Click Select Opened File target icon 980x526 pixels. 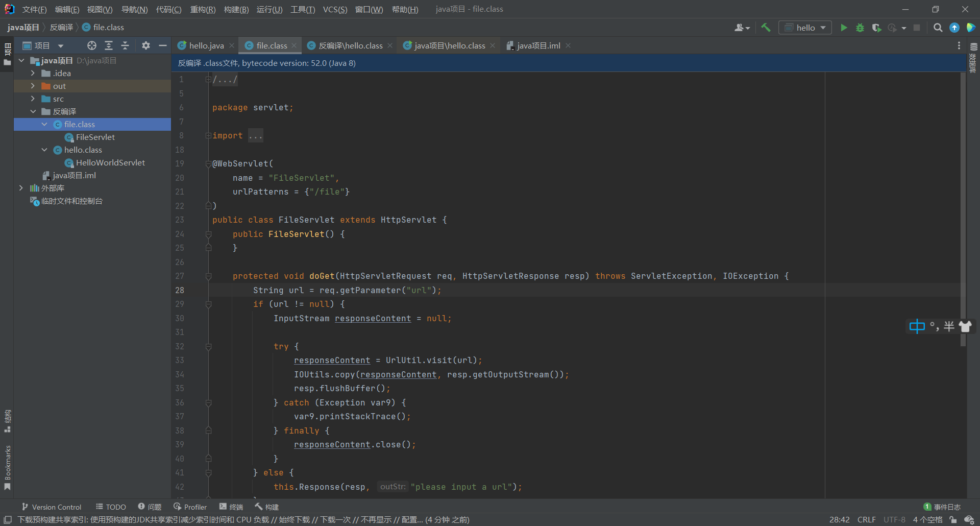tap(92, 45)
